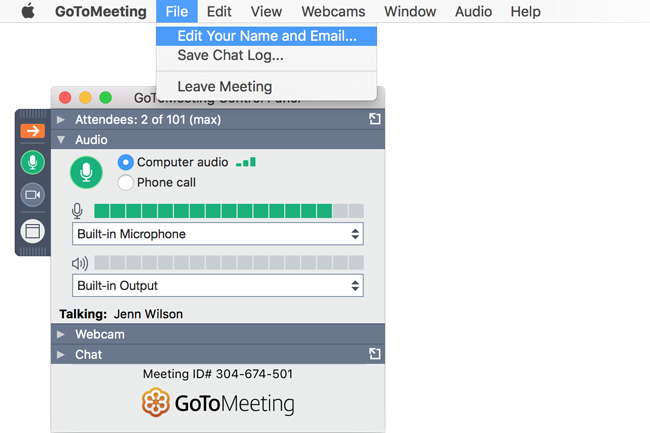Toggle webcam in the side grab tab
Viewport: 650px width, 433px height.
pos(32,195)
